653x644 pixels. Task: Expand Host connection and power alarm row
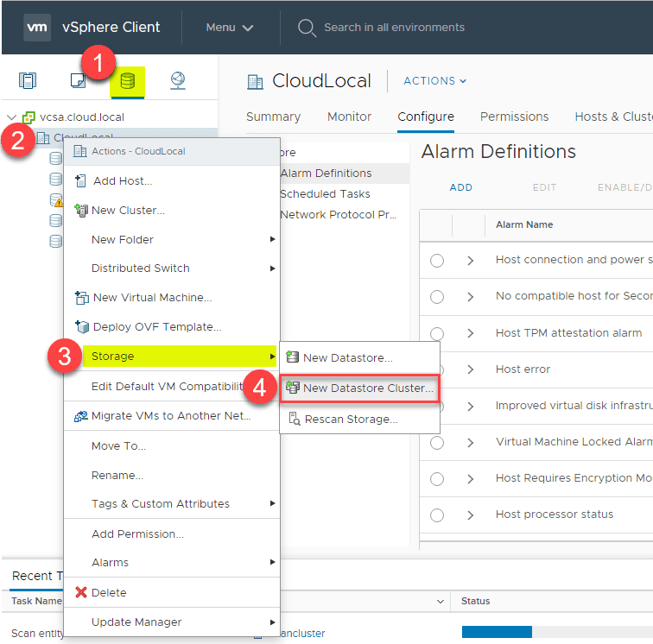[x=471, y=261]
